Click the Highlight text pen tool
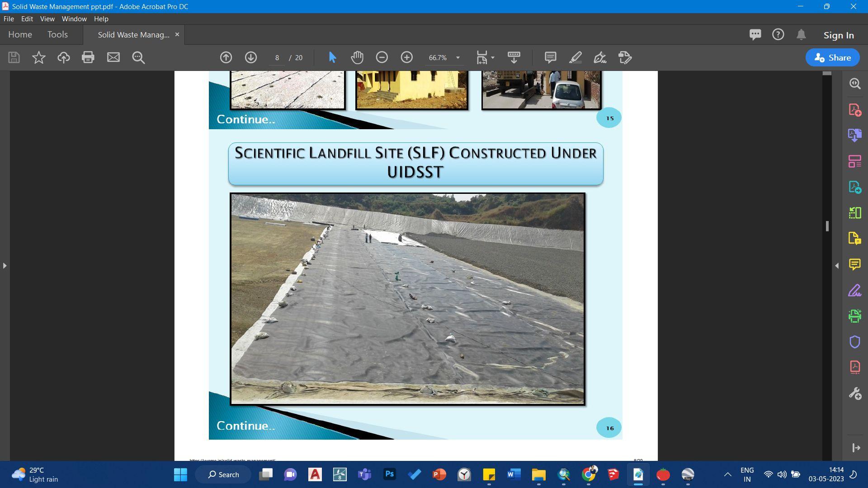Viewport: 868px width, 488px height. [575, 57]
